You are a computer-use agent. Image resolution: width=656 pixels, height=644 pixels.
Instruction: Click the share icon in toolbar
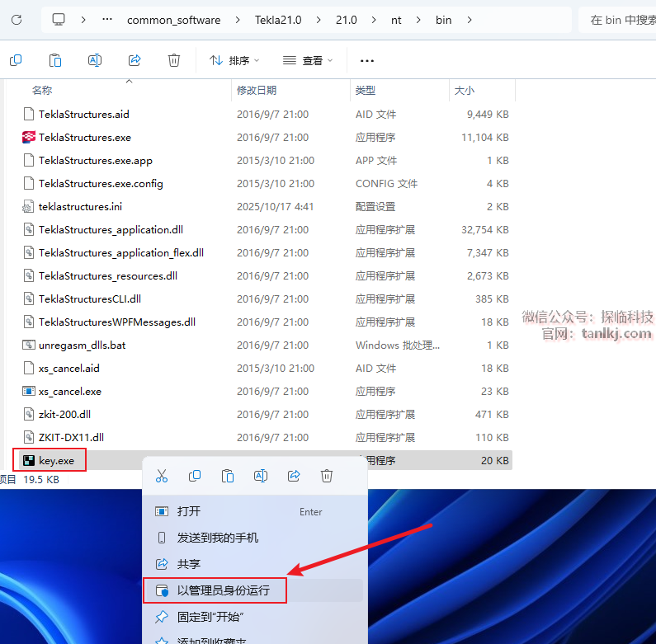pos(135,60)
